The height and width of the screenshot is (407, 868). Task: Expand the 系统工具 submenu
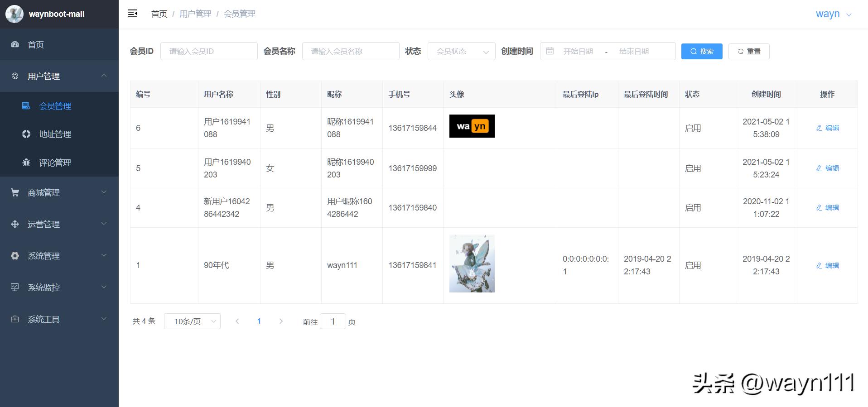coord(104,319)
